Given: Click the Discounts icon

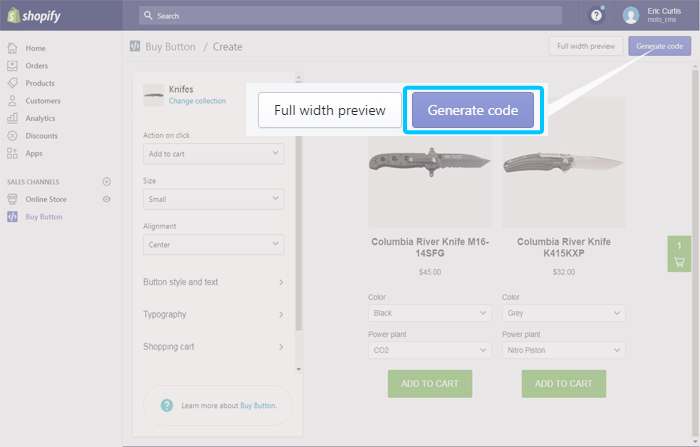Looking at the screenshot, I should (12, 136).
